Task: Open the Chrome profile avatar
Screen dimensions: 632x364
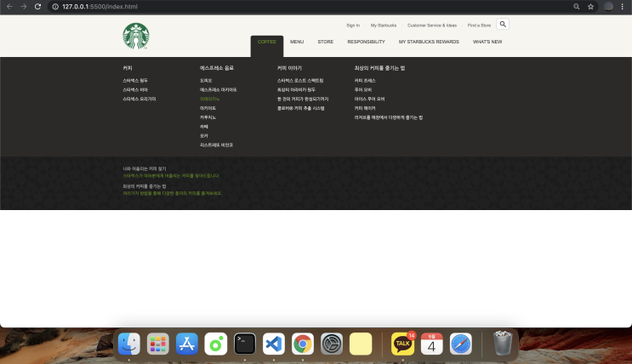Action: coord(608,7)
